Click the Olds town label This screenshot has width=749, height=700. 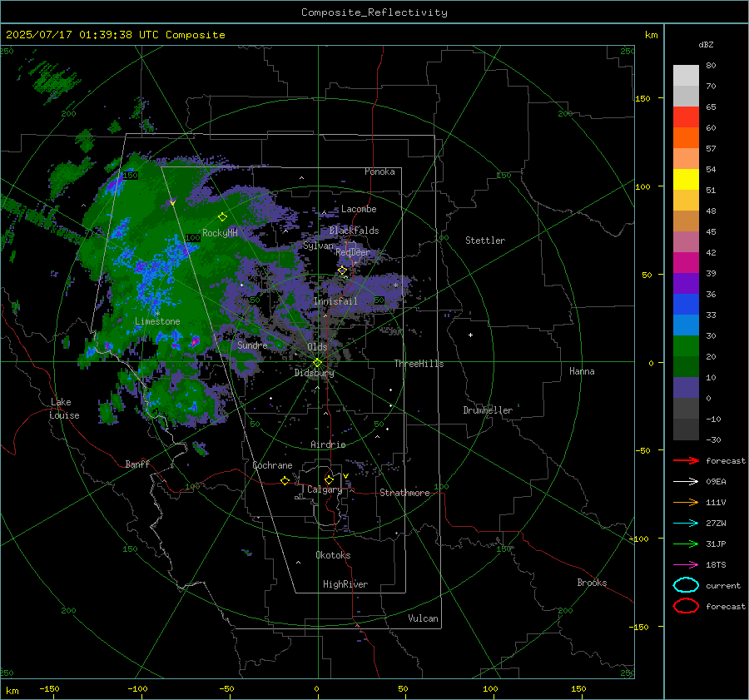click(317, 346)
